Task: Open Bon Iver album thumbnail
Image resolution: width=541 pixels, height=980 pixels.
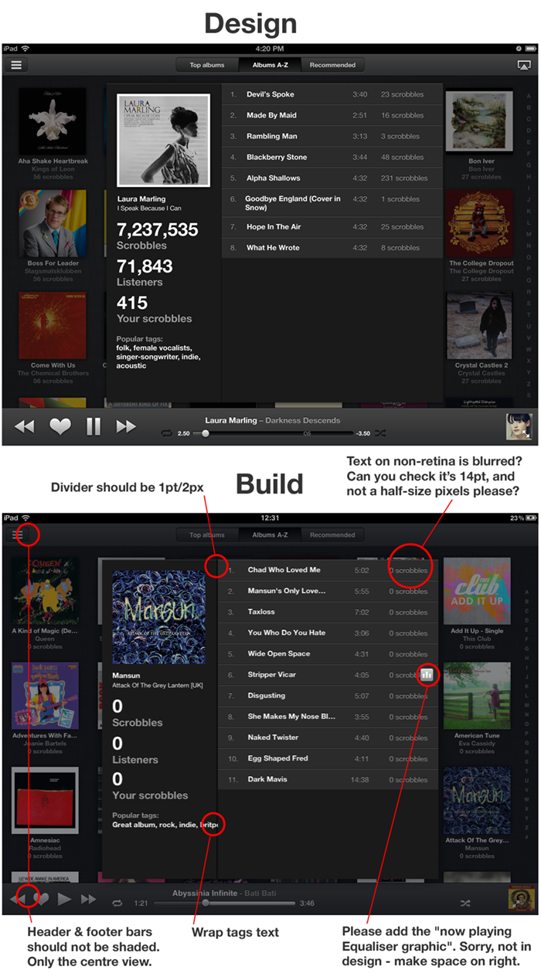Action: point(479,122)
